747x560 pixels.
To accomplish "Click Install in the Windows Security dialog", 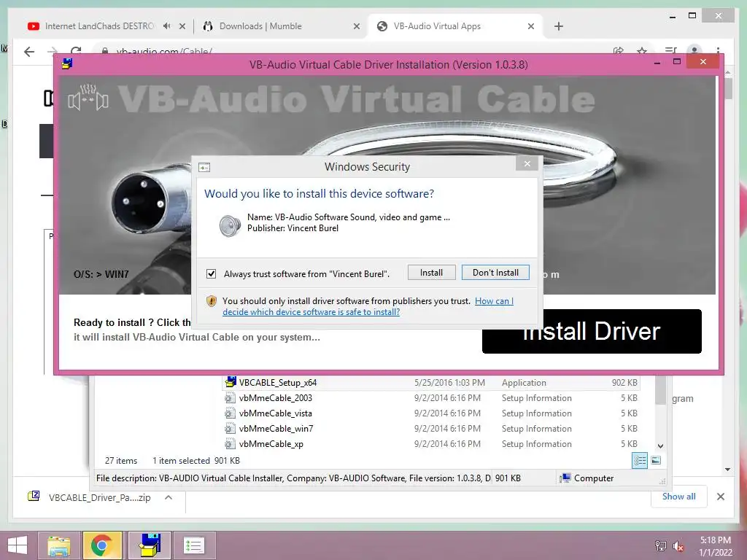I will tap(432, 273).
